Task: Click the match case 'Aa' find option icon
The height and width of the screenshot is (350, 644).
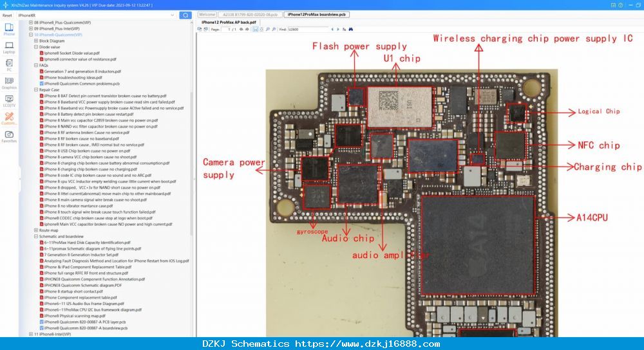Action: pos(344,30)
